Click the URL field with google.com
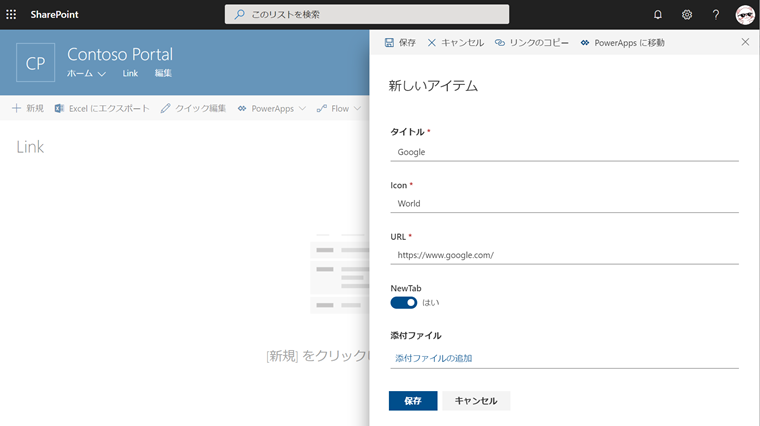This screenshot has height=426, width=760. pyautogui.click(x=564, y=255)
